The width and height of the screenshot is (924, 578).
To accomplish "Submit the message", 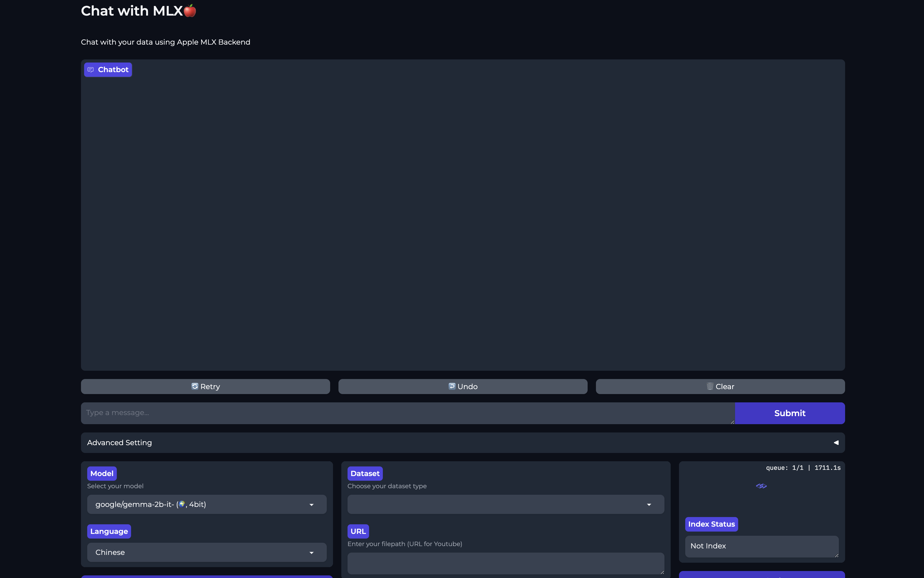I will (790, 413).
